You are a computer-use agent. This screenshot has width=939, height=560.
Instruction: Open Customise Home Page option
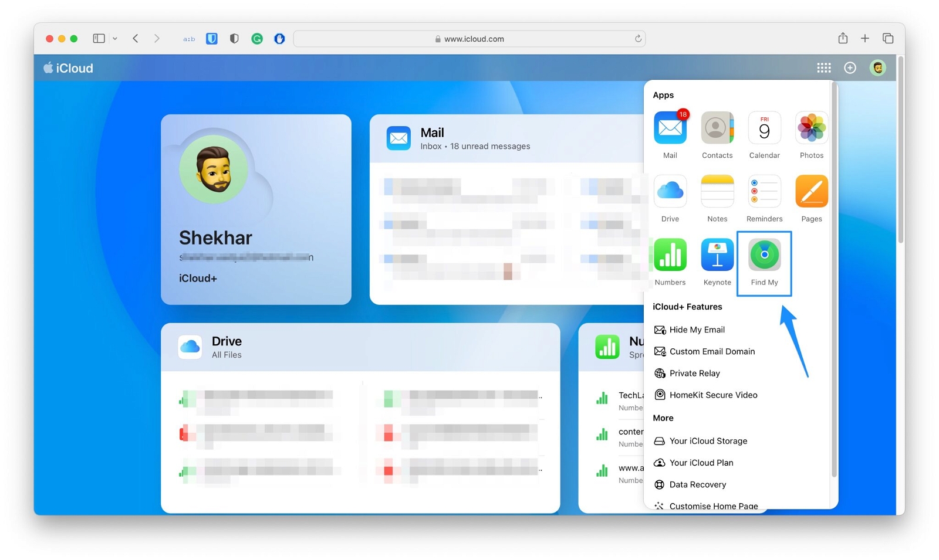[x=705, y=506]
